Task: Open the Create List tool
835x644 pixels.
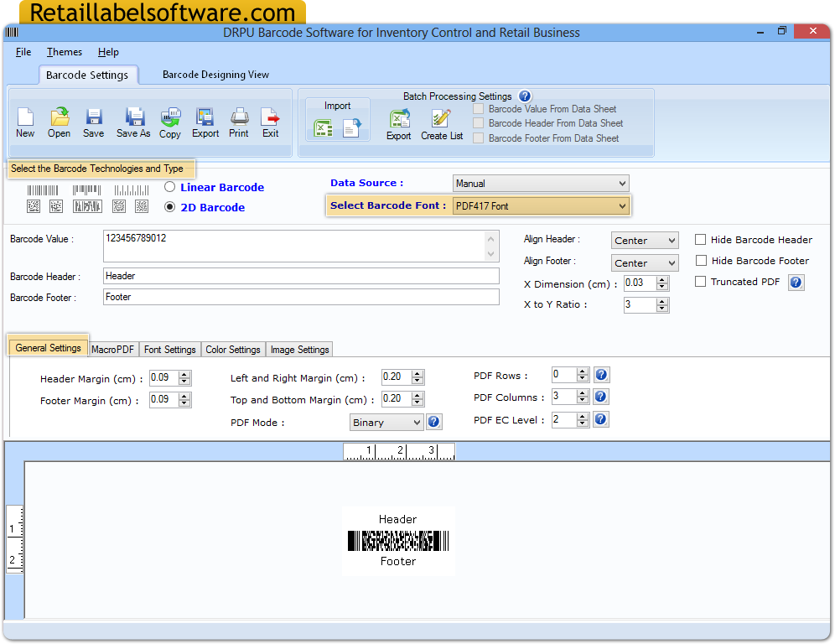Action: point(441,118)
